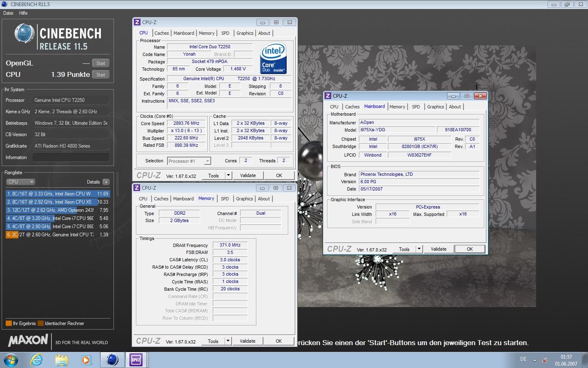Click the BIOS date 05/17/2007 field
This screenshot has height=368, width=588.
pos(419,189)
